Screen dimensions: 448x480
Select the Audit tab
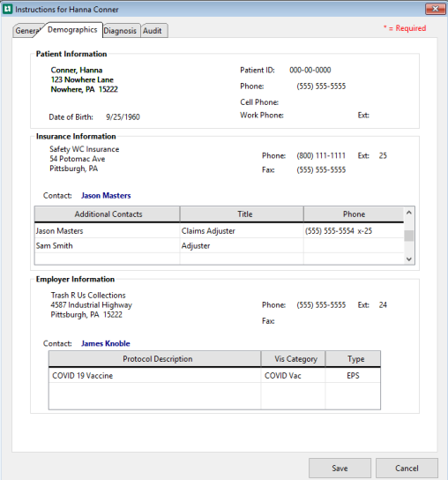(153, 31)
